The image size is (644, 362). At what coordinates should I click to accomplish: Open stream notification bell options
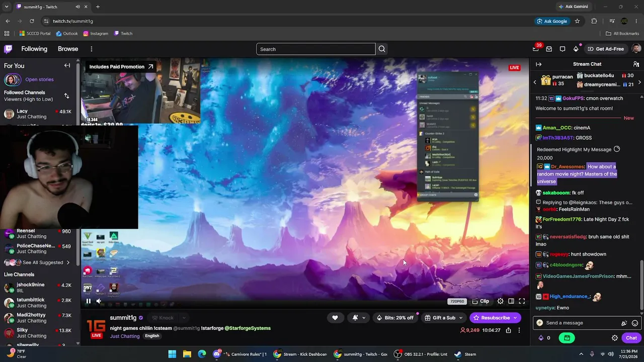(x=359, y=318)
